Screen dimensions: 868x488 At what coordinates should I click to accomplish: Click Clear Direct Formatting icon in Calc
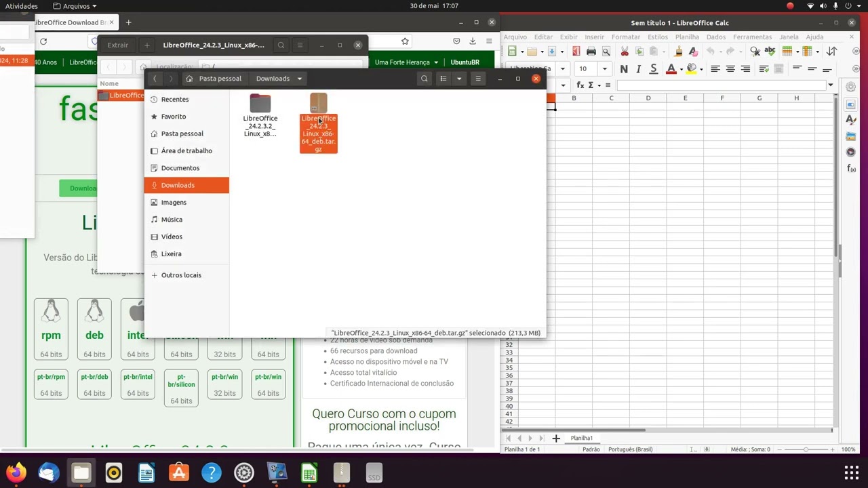693,51
